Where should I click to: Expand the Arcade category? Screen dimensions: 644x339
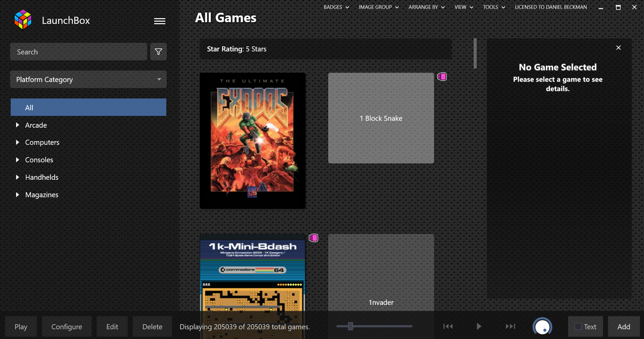17,125
